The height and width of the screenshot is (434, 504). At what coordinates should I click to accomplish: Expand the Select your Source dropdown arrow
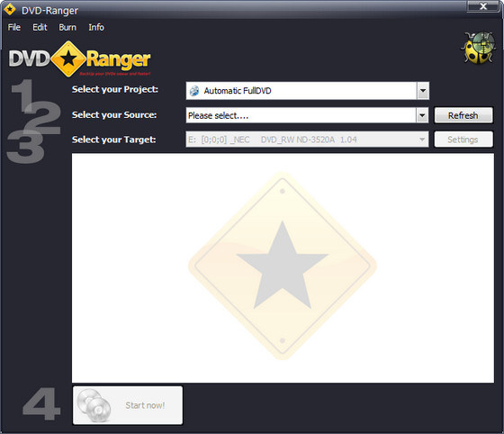pos(422,115)
